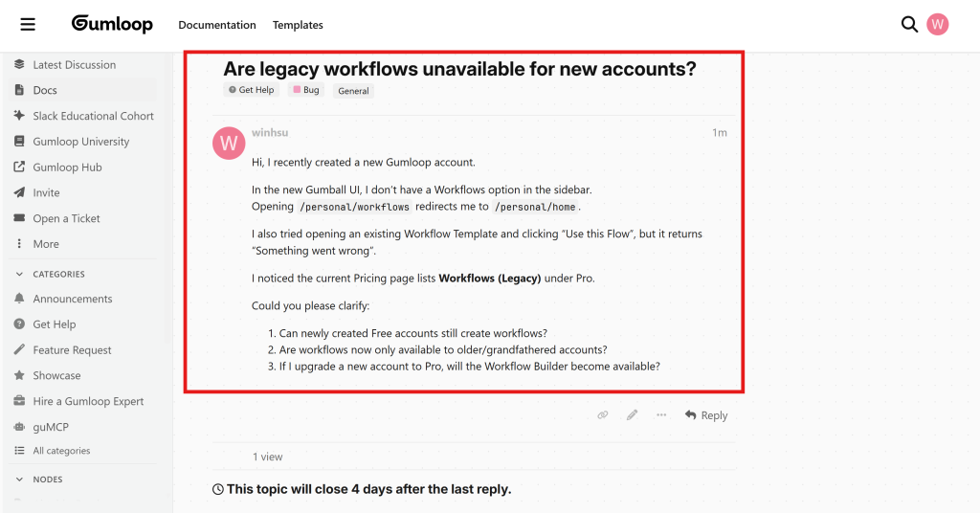Click the Showcase star icon

coord(19,375)
